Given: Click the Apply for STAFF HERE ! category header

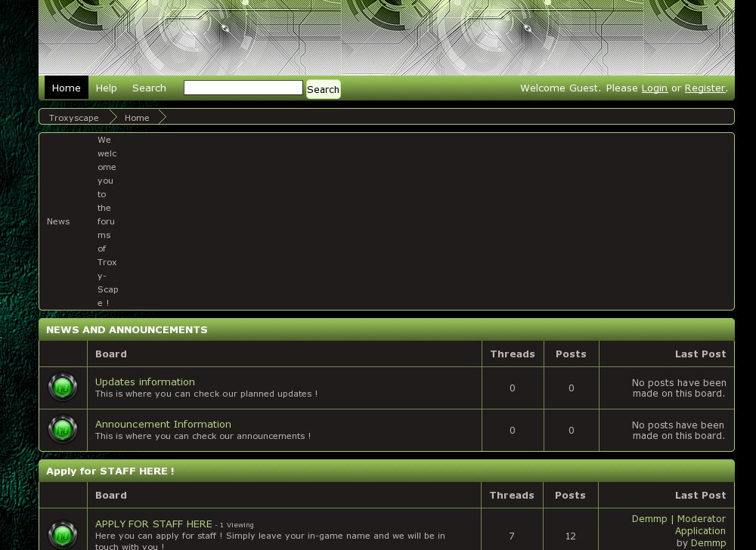Looking at the screenshot, I should click(386, 471).
